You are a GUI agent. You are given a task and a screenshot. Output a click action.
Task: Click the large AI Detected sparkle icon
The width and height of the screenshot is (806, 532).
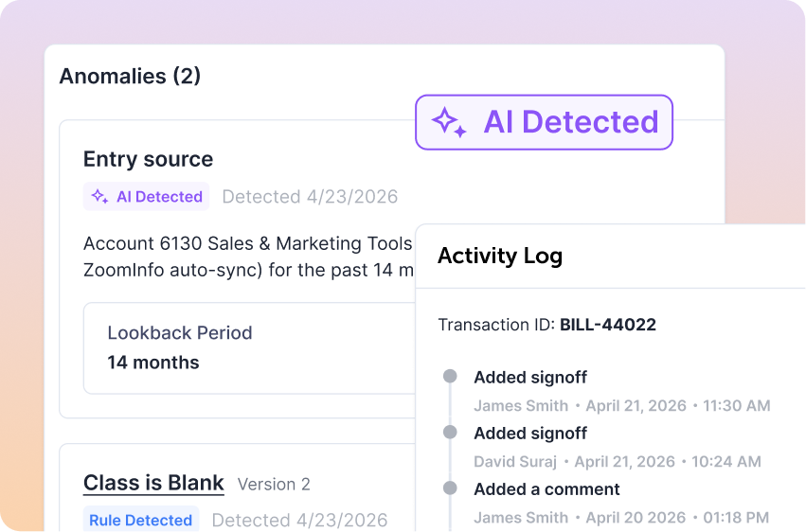[449, 122]
